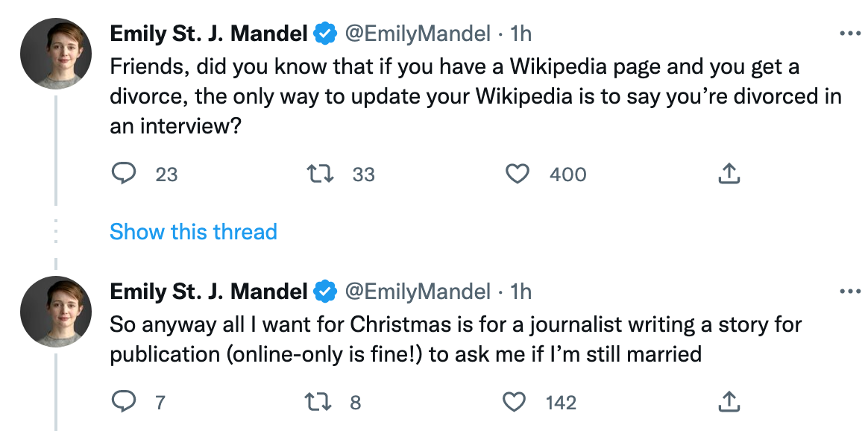
Task: Reply to the Wikipedia divorce tweet
Action: (x=125, y=174)
